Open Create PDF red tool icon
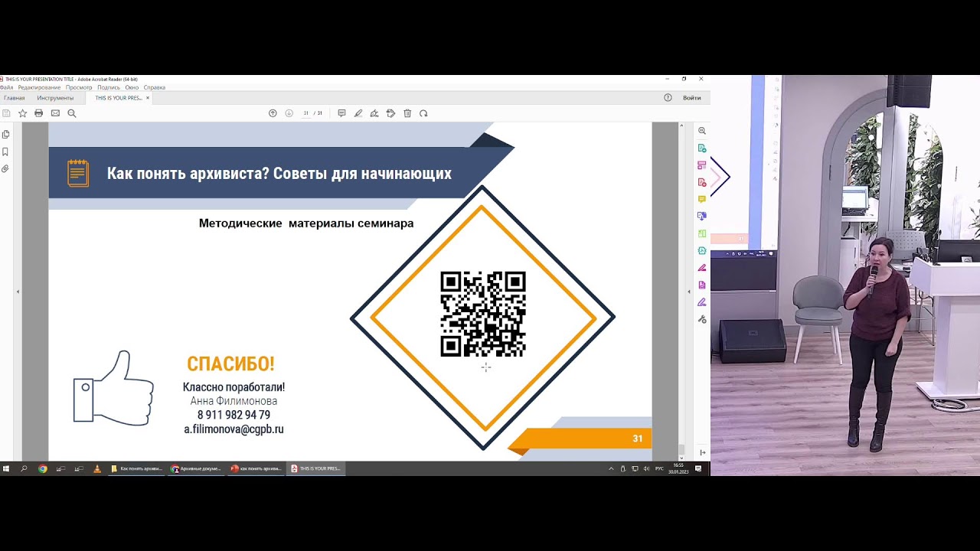The image size is (980, 551). [x=702, y=182]
